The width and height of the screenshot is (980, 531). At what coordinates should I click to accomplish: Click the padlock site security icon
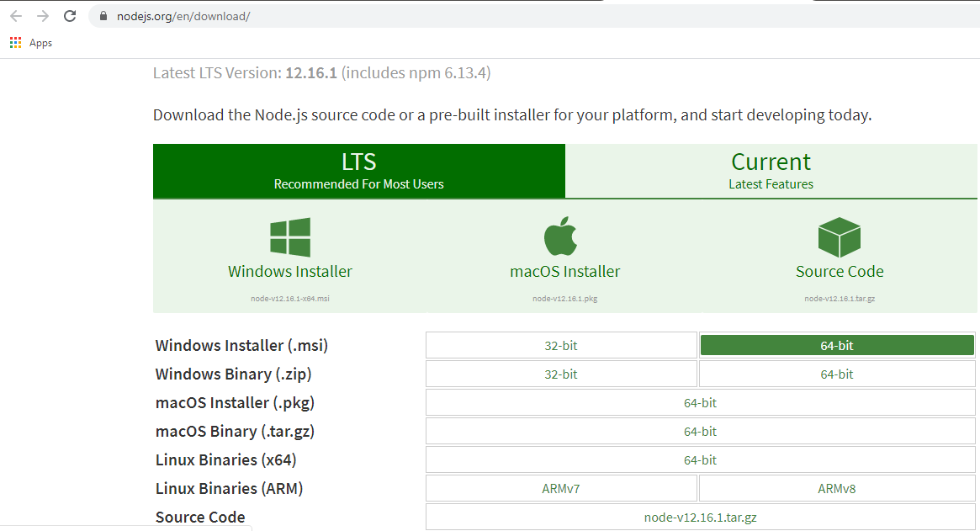(x=103, y=16)
